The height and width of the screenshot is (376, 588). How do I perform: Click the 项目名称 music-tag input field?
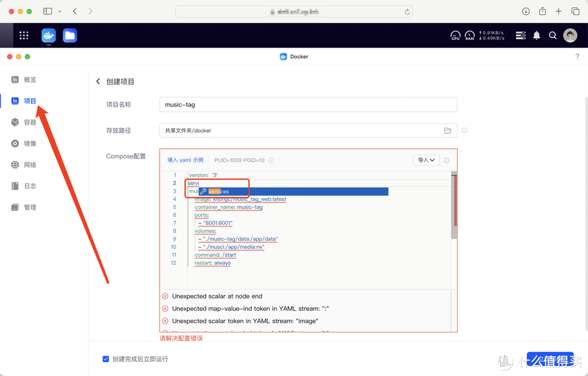click(x=308, y=104)
